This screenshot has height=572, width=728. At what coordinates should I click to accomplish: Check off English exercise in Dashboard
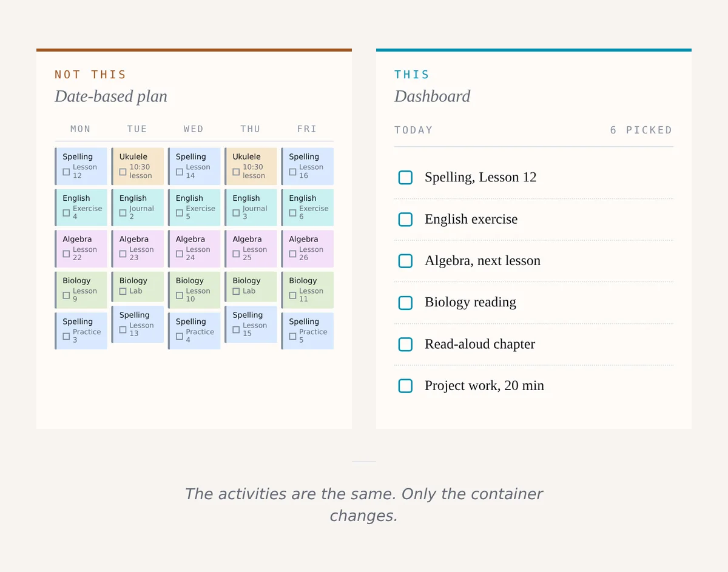405,220
